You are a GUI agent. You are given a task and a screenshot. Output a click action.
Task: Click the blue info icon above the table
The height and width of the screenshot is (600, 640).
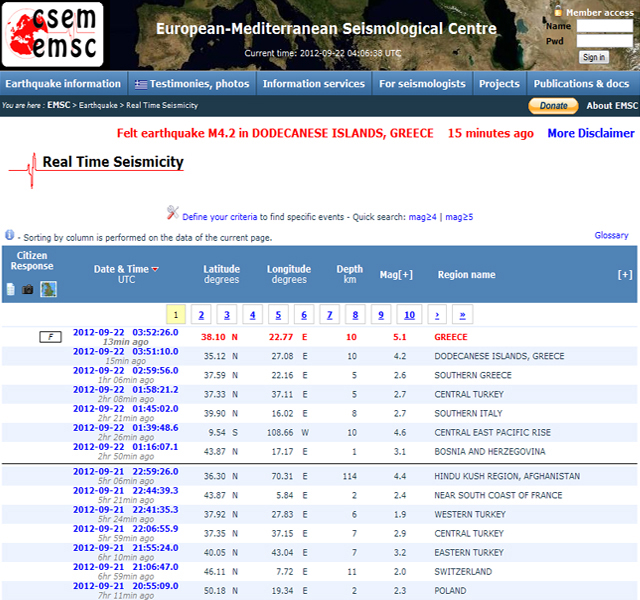point(9,236)
